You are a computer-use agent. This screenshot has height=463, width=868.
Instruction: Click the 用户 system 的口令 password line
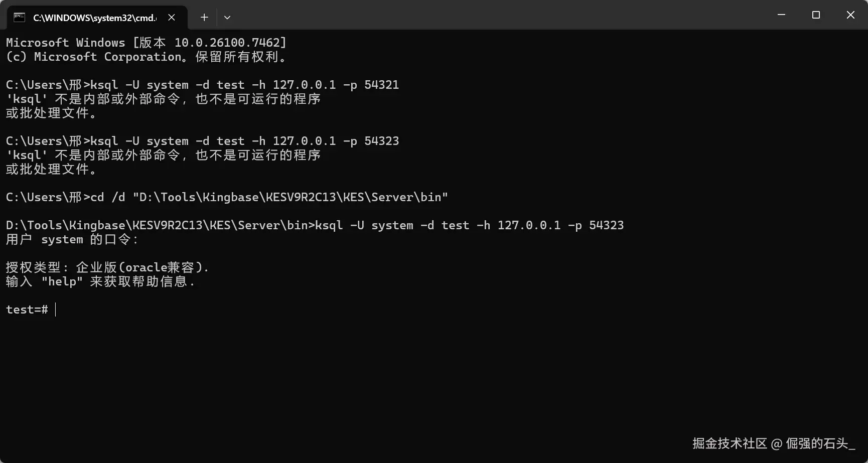(x=72, y=239)
